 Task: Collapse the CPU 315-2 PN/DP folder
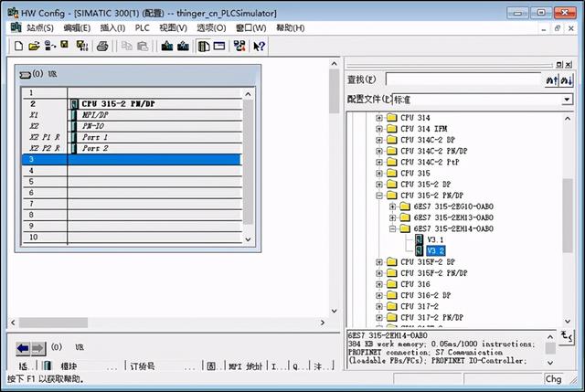[x=379, y=196]
